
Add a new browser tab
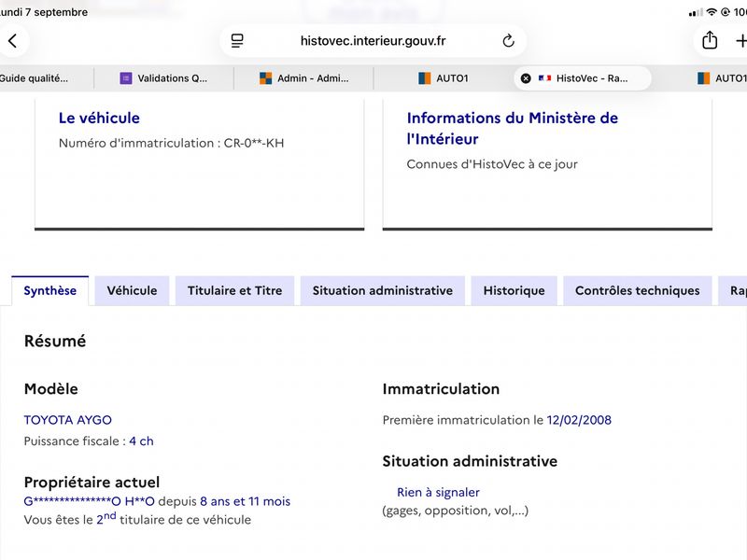[x=740, y=41]
